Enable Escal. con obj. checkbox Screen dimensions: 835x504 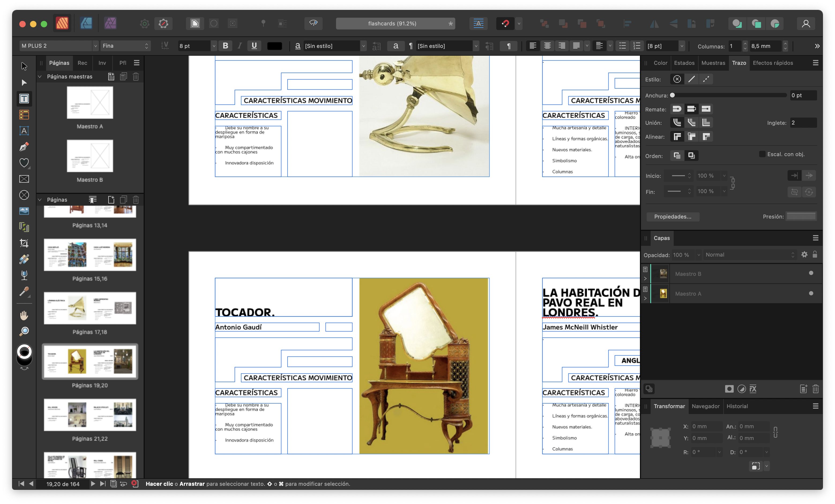pyautogui.click(x=762, y=154)
